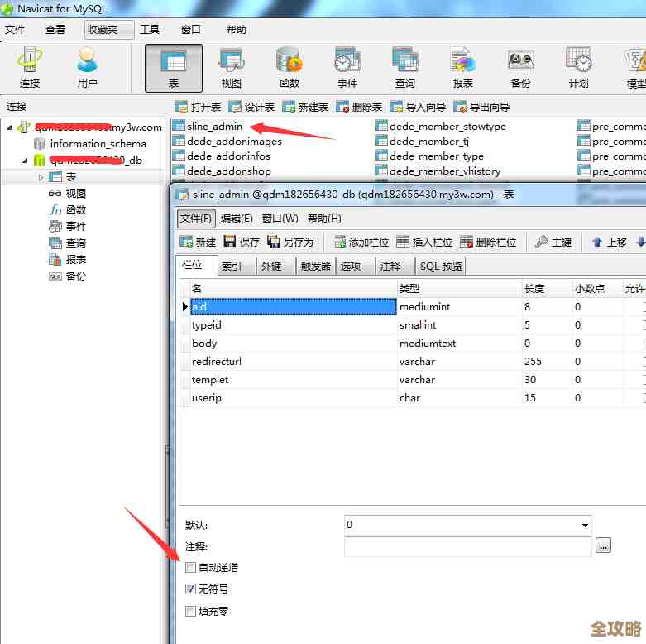
Task: Enable the 自动递增 auto increment checkbox
Action: tap(190, 568)
